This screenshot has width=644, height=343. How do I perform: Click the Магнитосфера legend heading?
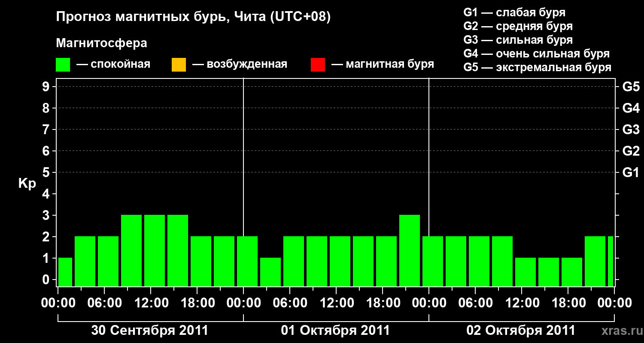(x=101, y=43)
